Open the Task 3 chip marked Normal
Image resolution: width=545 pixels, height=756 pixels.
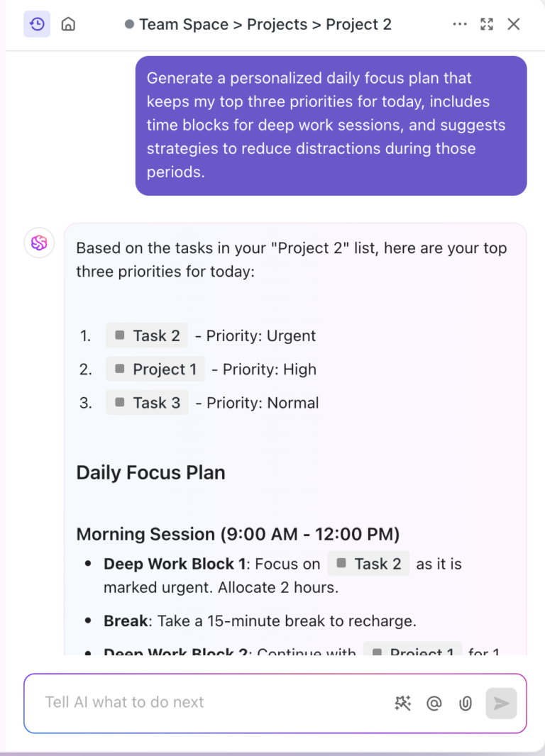click(x=148, y=403)
